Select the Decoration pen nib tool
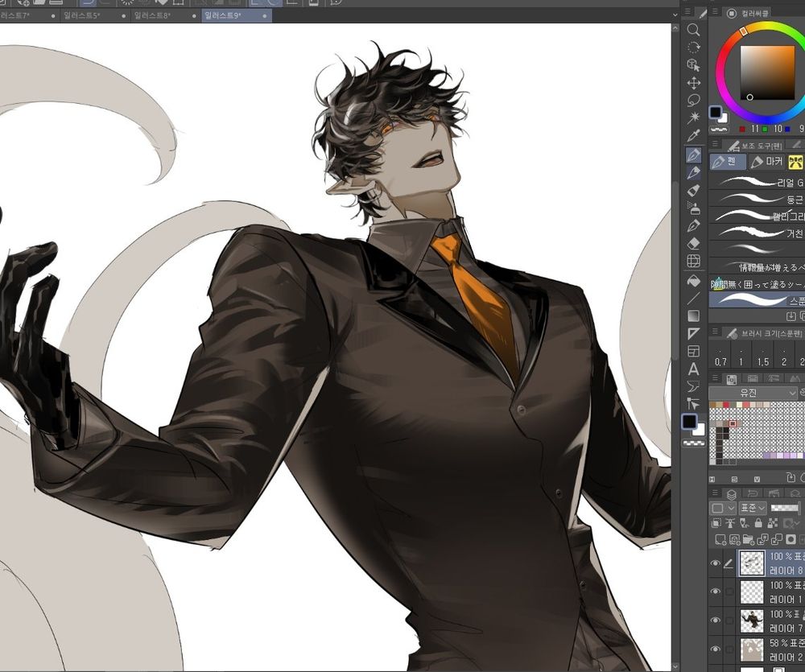Viewport: 805px width, 672px height. [x=693, y=226]
